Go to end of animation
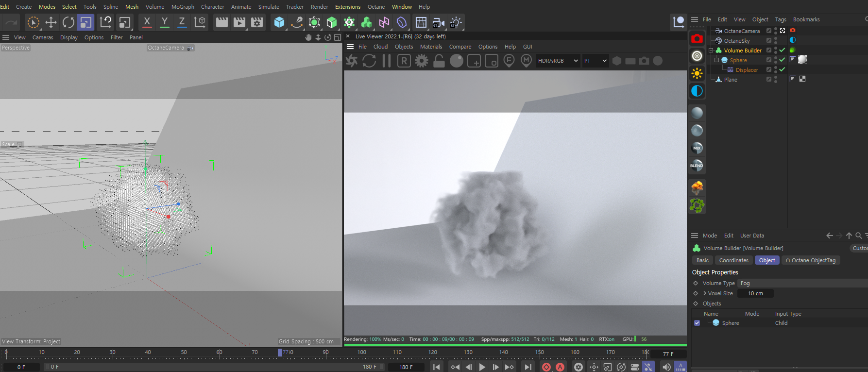 [x=528, y=367]
